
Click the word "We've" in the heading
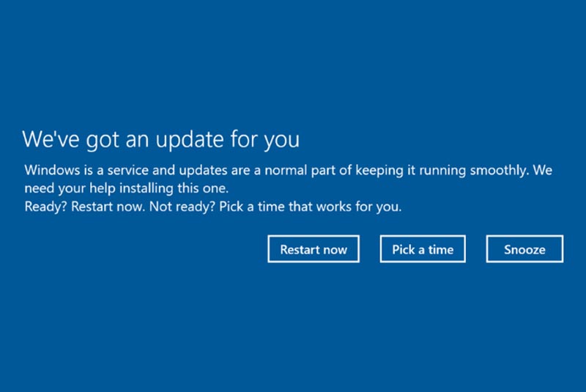[x=51, y=138]
